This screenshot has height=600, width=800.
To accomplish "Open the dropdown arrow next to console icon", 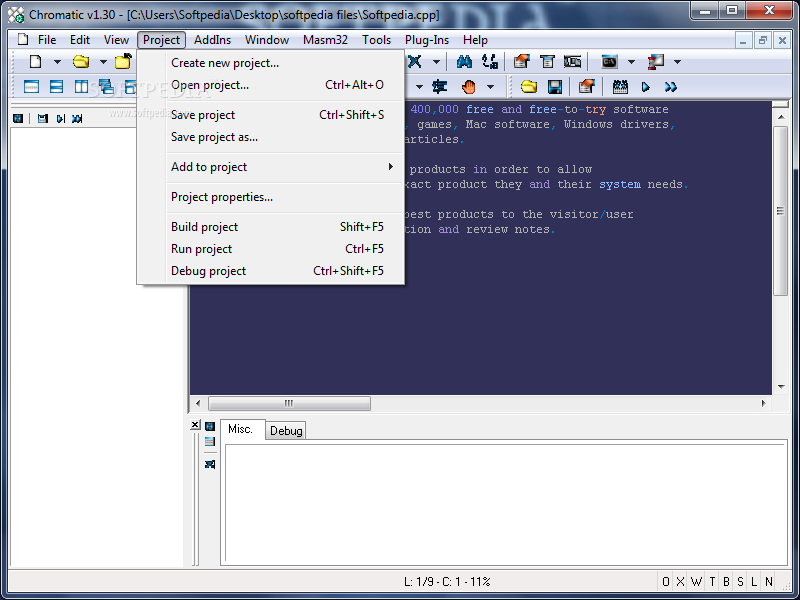I will tap(631, 62).
